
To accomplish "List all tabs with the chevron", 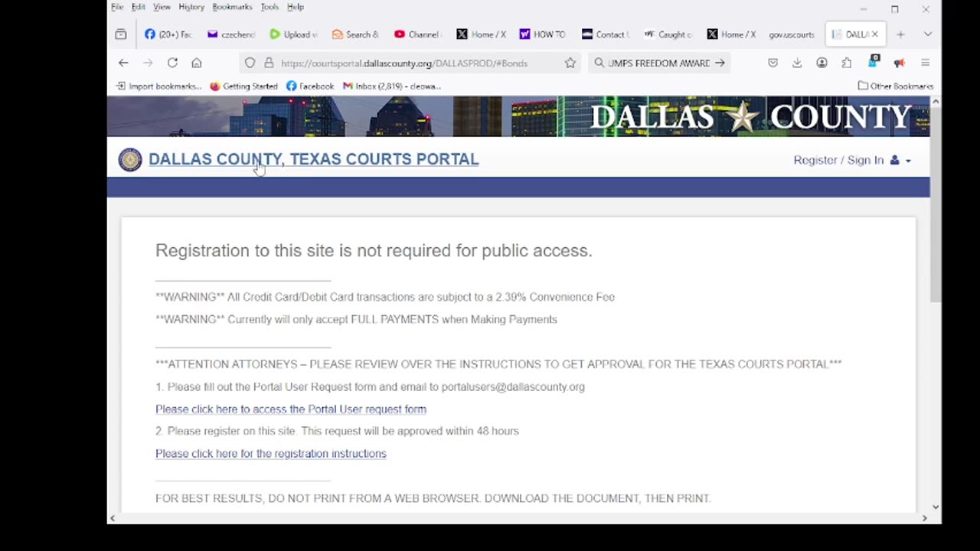I will [x=927, y=34].
